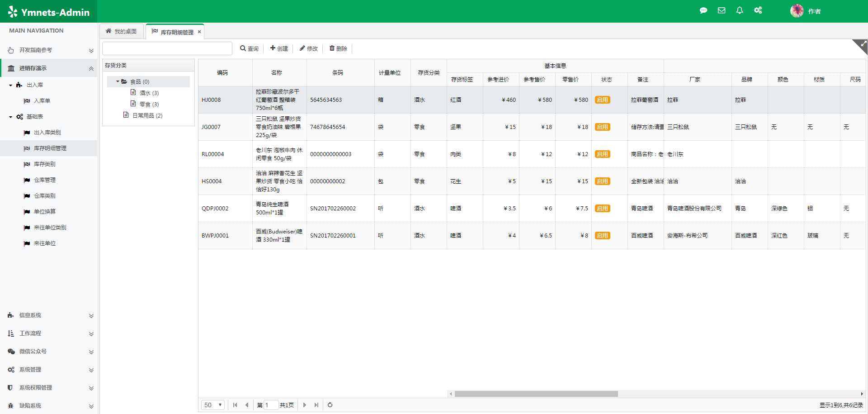Click the page number input field

[x=271, y=405]
